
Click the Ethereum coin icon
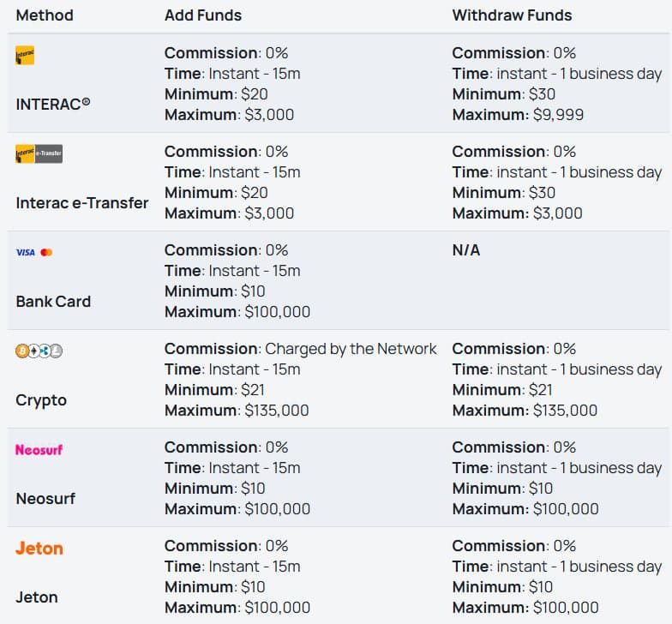33,351
